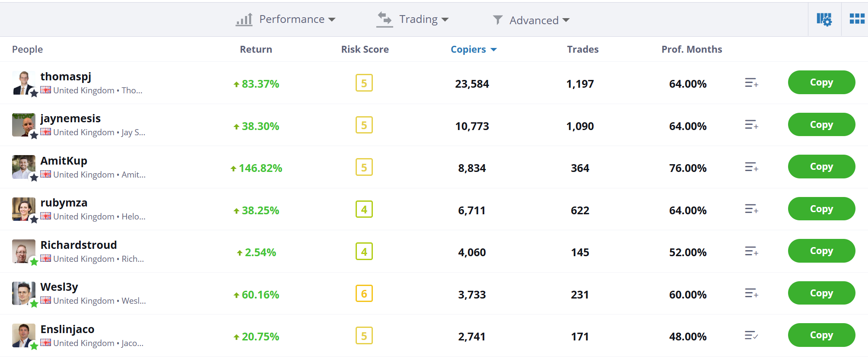This screenshot has width=868, height=359.
Task: Add Wesl3y to watchlist icon
Action: point(751,294)
